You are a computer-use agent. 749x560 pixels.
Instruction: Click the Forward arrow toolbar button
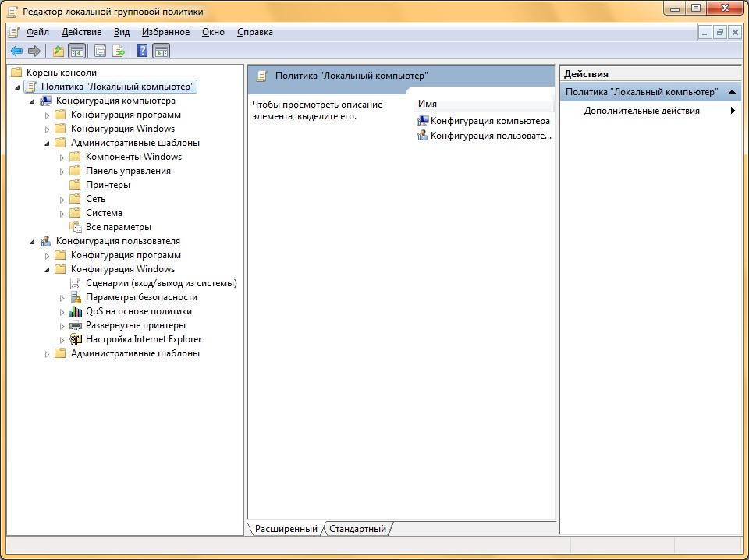click(34, 51)
